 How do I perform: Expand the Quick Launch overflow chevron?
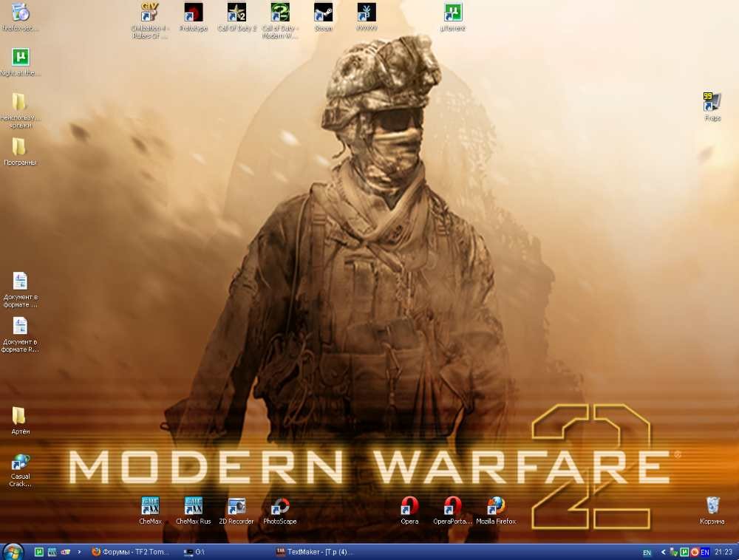tap(79, 552)
